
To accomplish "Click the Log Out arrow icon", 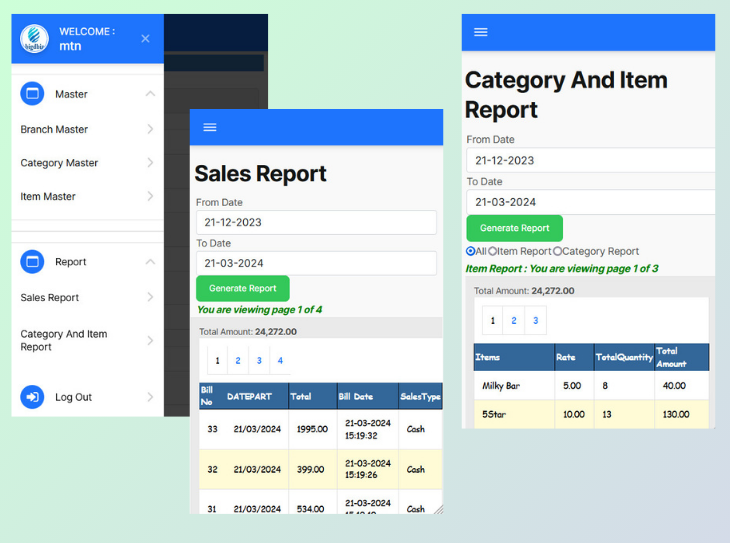I will [32, 397].
